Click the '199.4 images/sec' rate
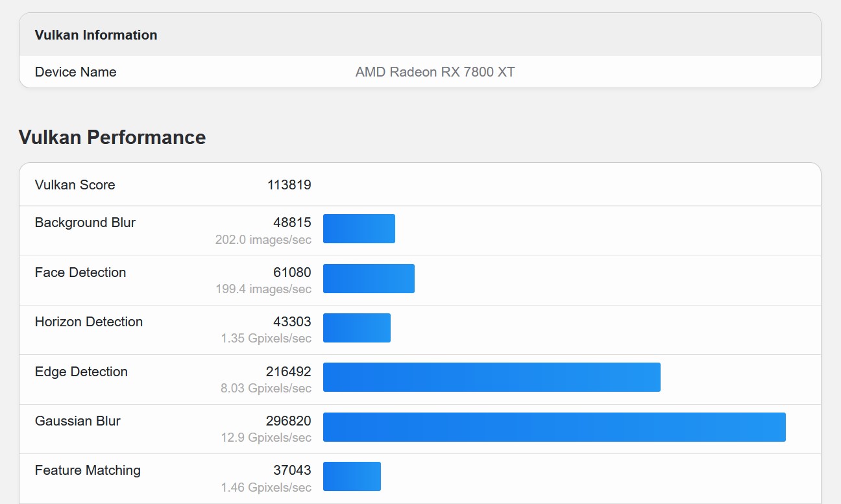Viewport: 841px width, 504px height. coord(263,289)
